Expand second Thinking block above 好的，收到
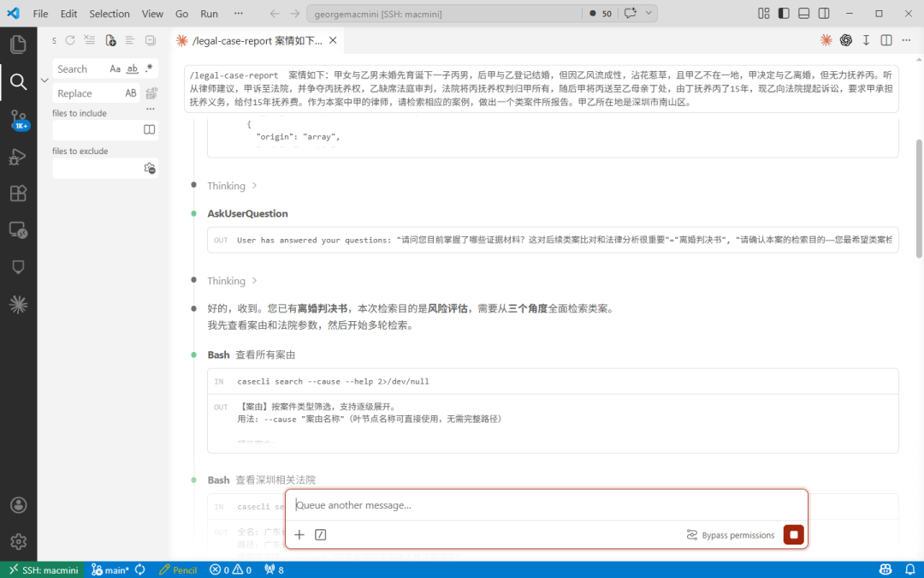The image size is (924, 578). [x=232, y=281]
